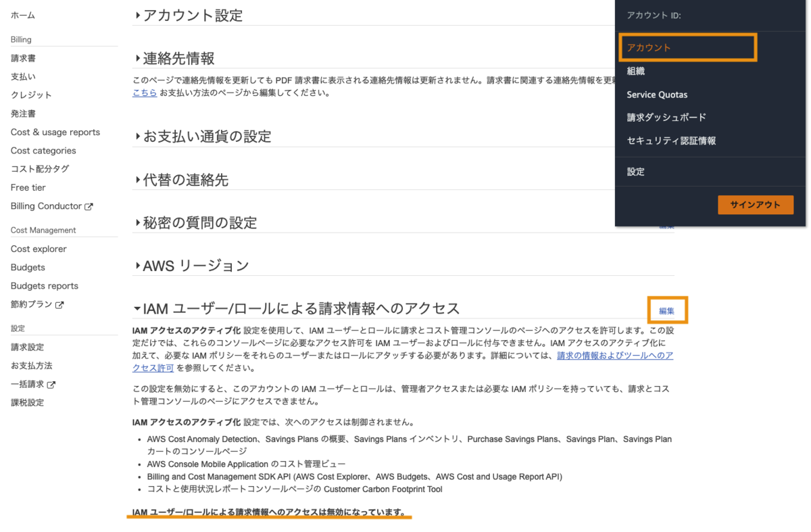Open 発注書 in the sidebar
811x532 pixels.
click(23, 114)
